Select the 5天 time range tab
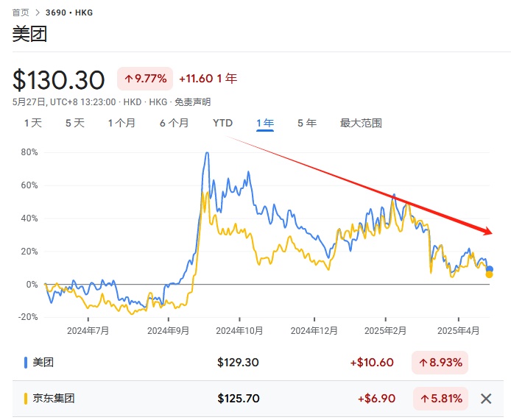The height and width of the screenshot is (420, 511). 74,123
